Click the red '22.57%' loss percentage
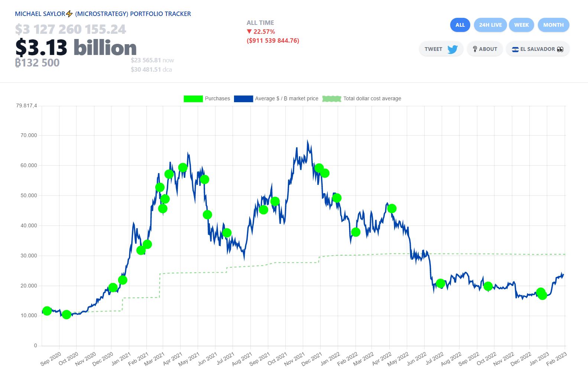 [264, 32]
